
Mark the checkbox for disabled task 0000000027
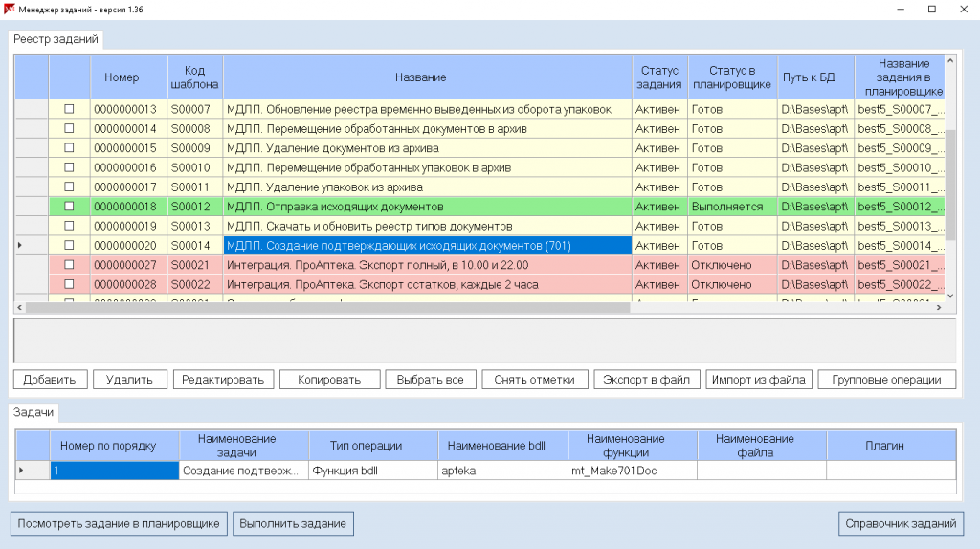coord(69,265)
